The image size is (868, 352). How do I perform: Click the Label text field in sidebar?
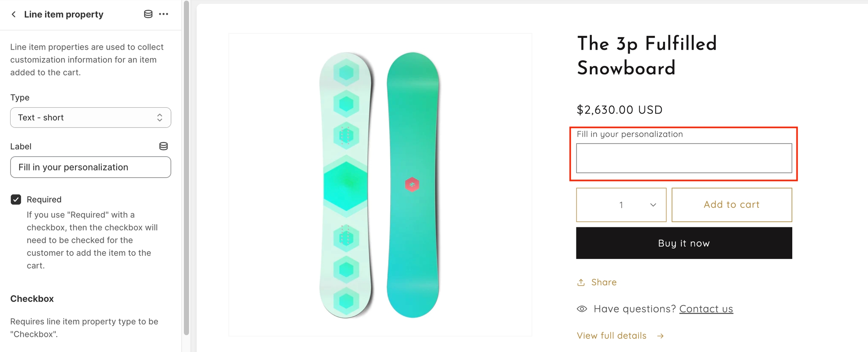tap(90, 167)
